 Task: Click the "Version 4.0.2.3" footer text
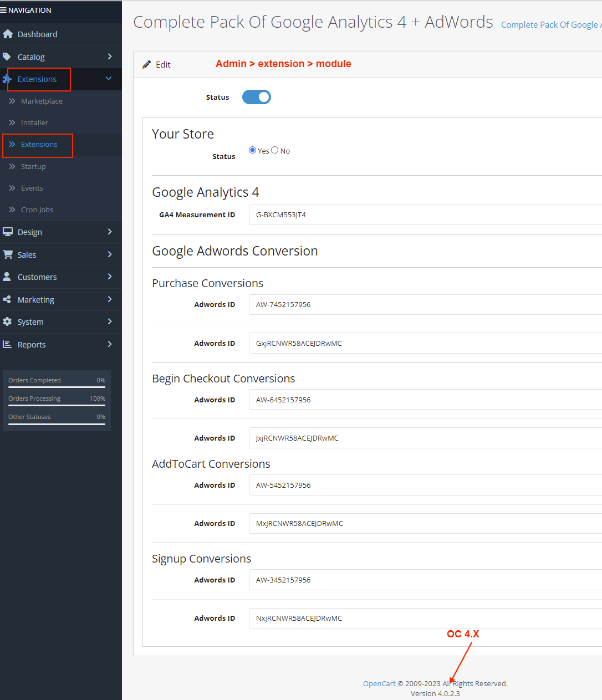(x=435, y=693)
